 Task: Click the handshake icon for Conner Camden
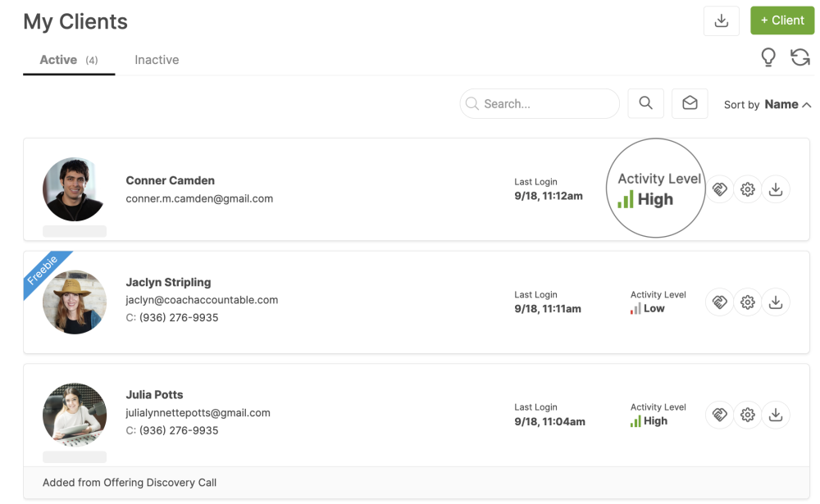(x=719, y=190)
